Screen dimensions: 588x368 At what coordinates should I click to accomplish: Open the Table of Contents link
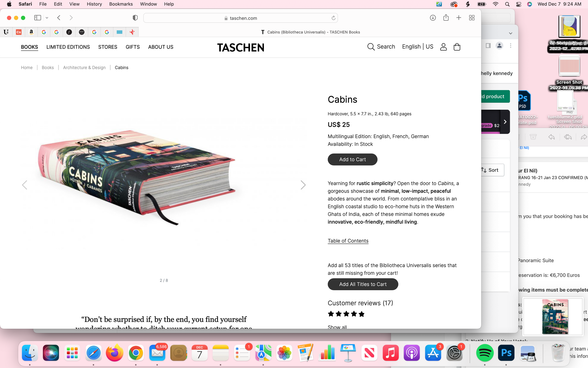pyautogui.click(x=348, y=241)
